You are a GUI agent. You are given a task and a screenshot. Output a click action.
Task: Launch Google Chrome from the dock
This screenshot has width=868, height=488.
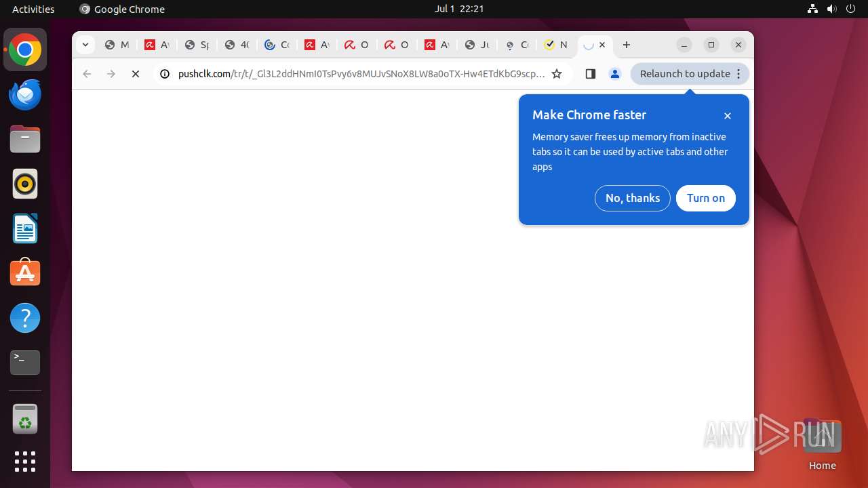[x=25, y=50]
